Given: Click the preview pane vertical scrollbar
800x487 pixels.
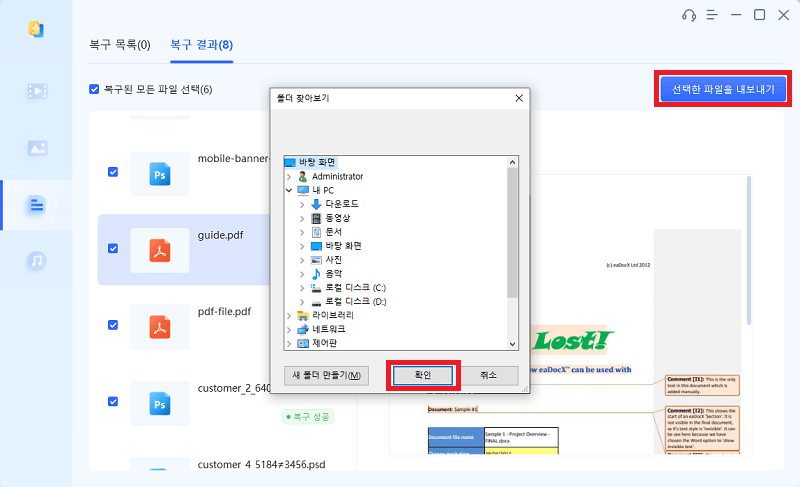Looking at the screenshot, I should coord(749,250).
